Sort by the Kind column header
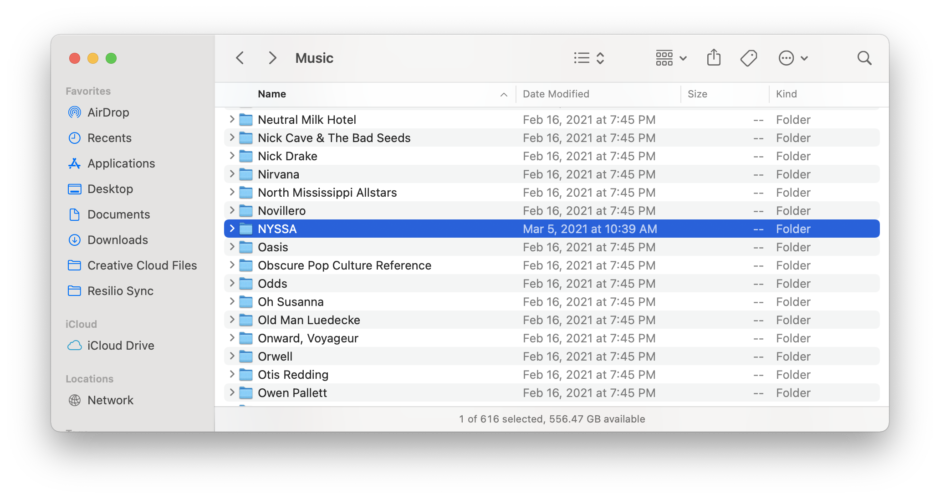This screenshot has height=499, width=940. click(x=786, y=94)
